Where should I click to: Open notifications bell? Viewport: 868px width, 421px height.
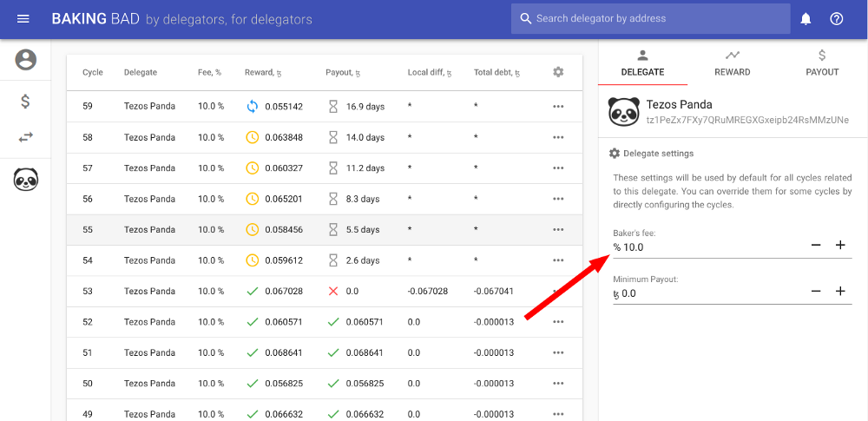806,19
